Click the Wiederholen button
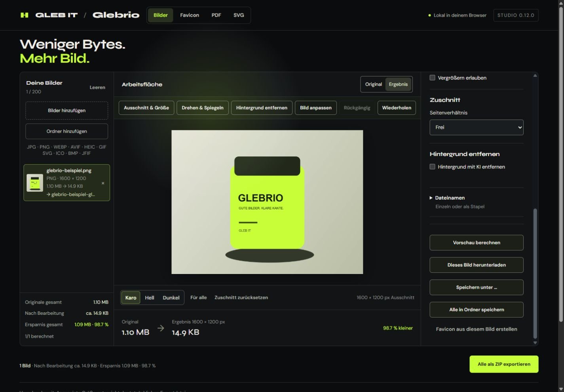Image resolution: width=564 pixels, height=392 pixels. (397, 108)
